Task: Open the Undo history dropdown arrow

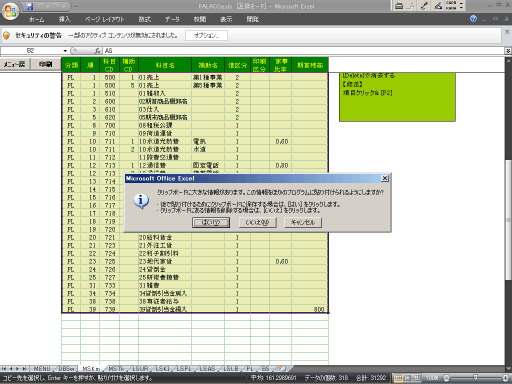Action: point(48,6)
